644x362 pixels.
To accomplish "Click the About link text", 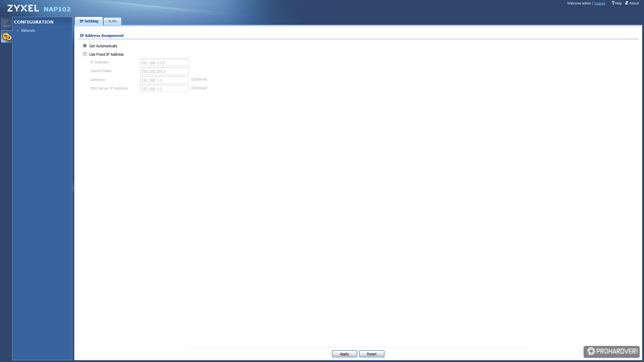I will (x=634, y=3).
